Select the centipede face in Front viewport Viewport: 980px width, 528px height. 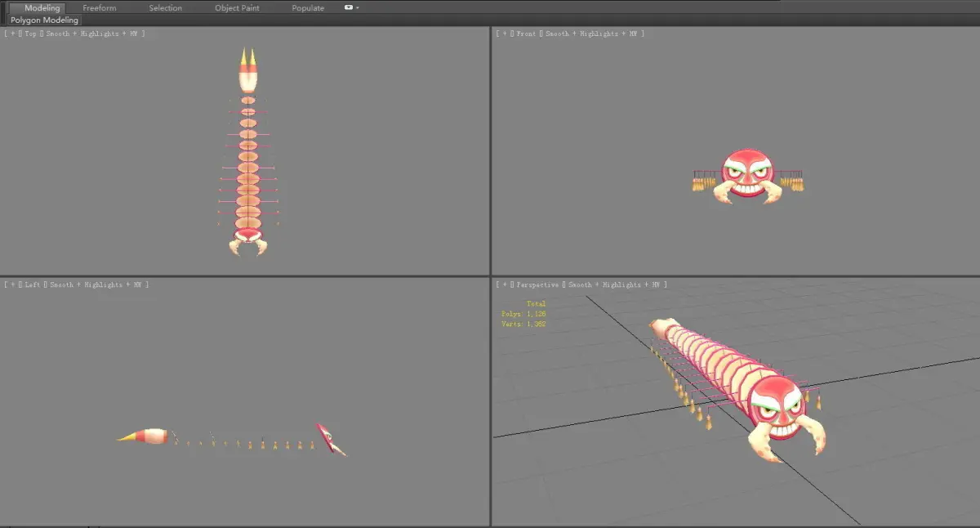pyautogui.click(x=748, y=173)
